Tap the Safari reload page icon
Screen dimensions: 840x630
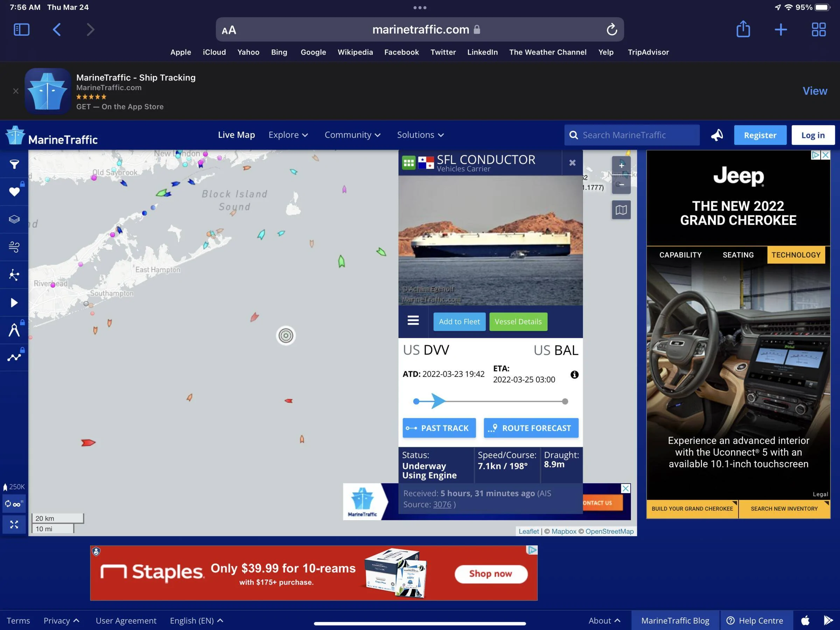[611, 30]
